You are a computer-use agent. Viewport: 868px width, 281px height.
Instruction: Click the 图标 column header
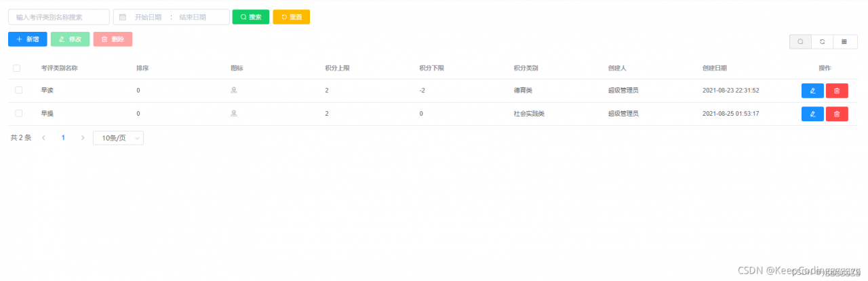(x=237, y=68)
